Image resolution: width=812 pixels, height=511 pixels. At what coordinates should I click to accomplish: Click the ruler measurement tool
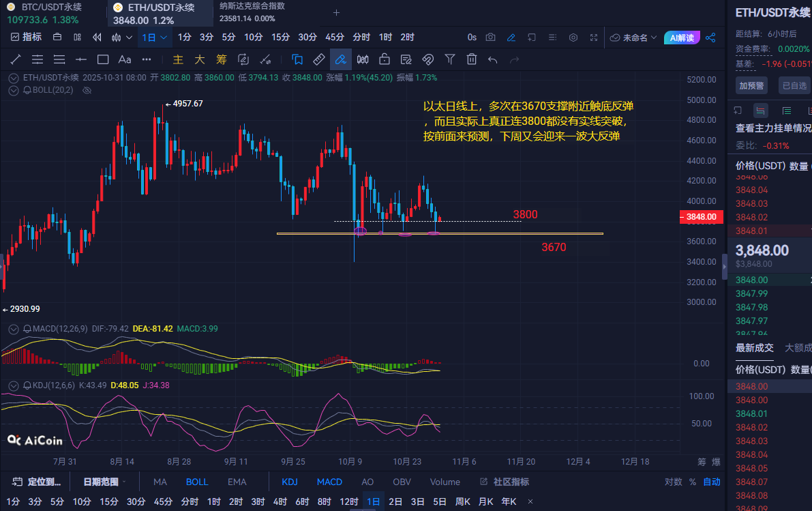(x=318, y=59)
